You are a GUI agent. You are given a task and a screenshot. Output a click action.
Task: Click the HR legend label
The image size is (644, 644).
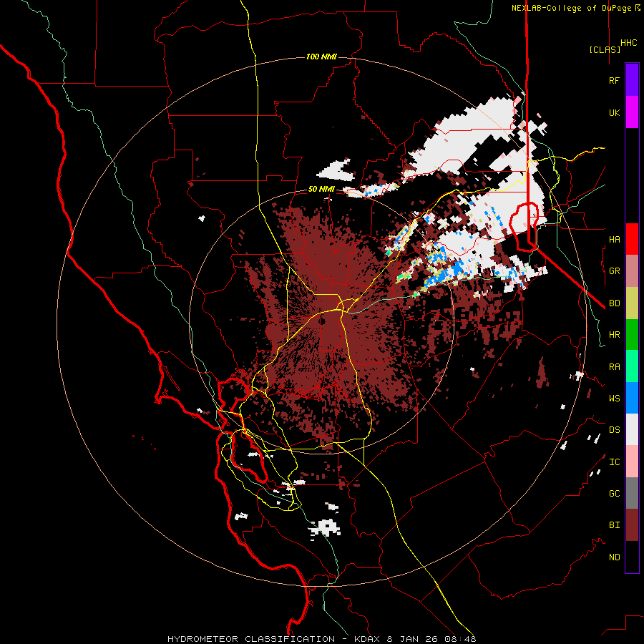click(x=614, y=335)
